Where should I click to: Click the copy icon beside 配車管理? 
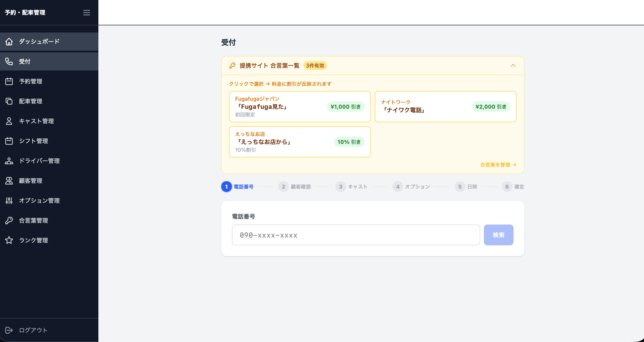[9, 101]
